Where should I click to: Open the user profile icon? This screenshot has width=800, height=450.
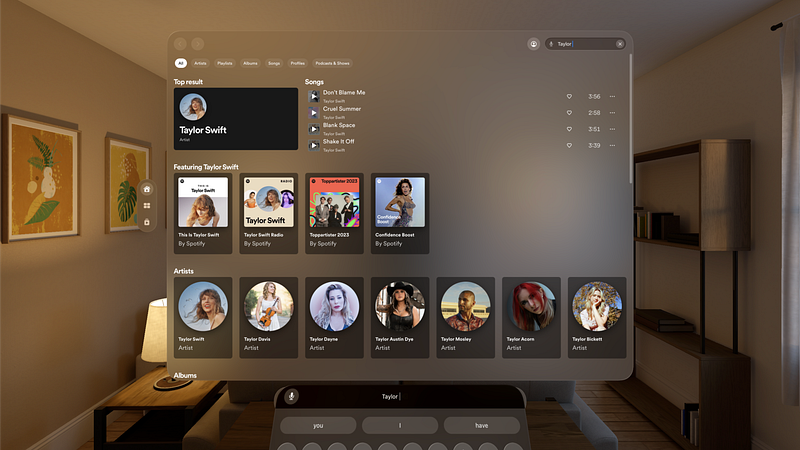(534, 44)
